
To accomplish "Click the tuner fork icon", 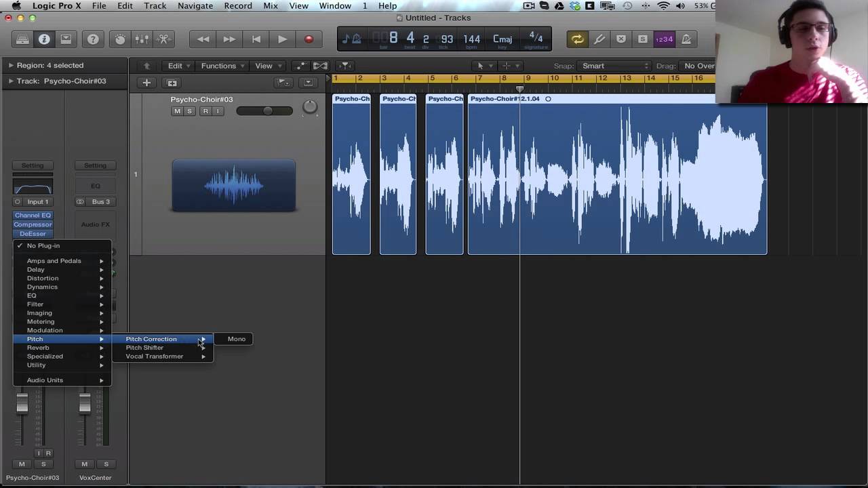I will (599, 39).
